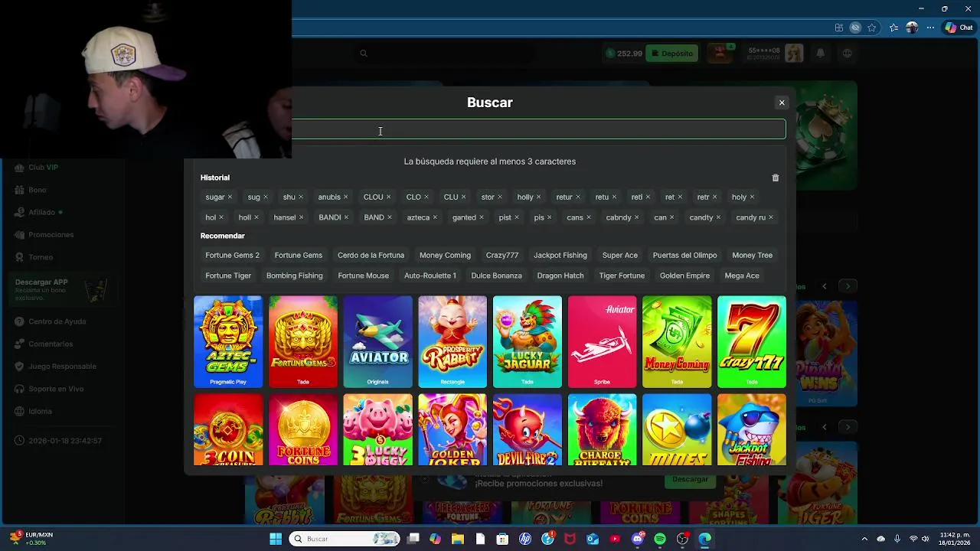The width and height of the screenshot is (980, 551).
Task: Choose recommended game Fortune Gems 2
Action: click(232, 256)
